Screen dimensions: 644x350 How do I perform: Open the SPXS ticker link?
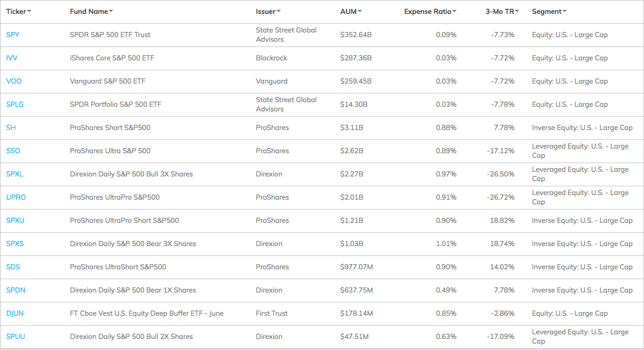(x=15, y=244)
